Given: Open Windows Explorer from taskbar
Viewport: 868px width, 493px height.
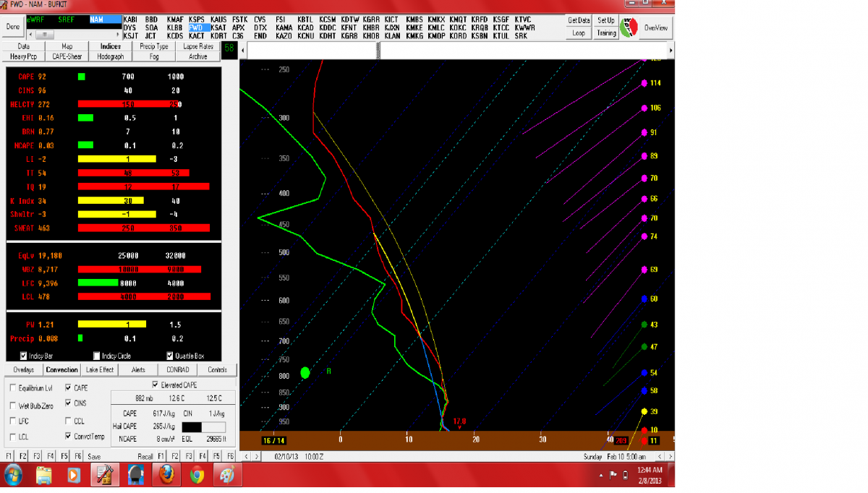Looking at the screenshot, I should (x=44, y=476).
